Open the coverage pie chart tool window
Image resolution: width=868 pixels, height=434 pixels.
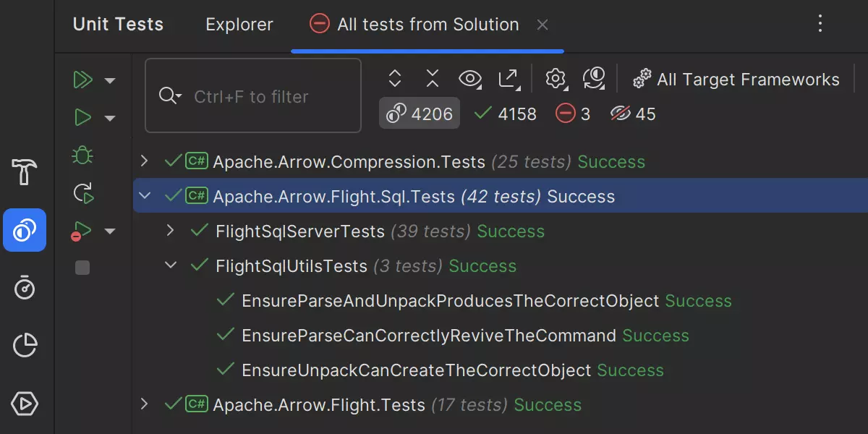(x=25, y=345)
